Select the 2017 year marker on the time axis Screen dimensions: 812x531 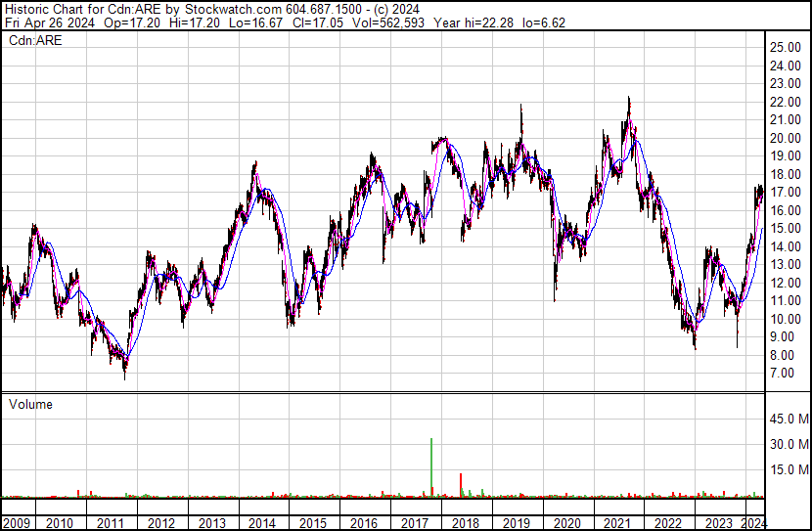pyautogui.click(x=415, y=522)
